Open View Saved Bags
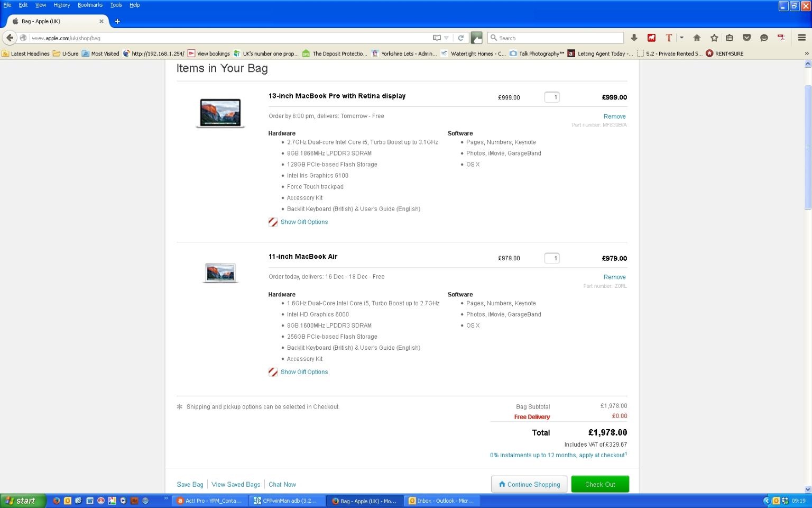 coord(236,485)
